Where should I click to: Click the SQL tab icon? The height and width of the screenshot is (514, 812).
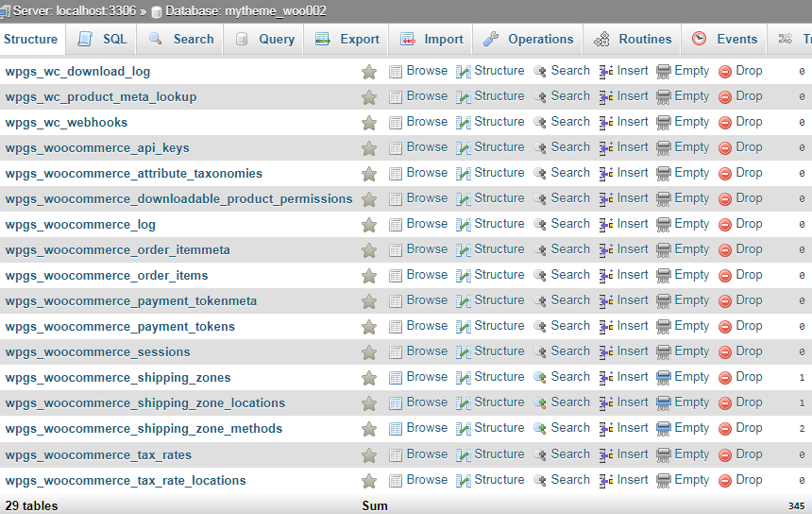coord(85,39)
